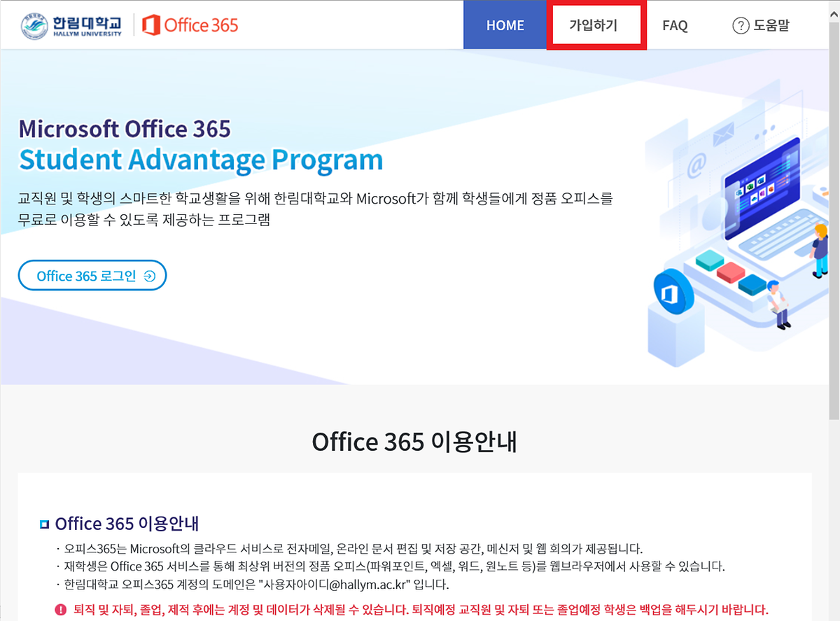Click the orange Office tile icon in the logo
The image size is (840, 621).
coord(152,24)
